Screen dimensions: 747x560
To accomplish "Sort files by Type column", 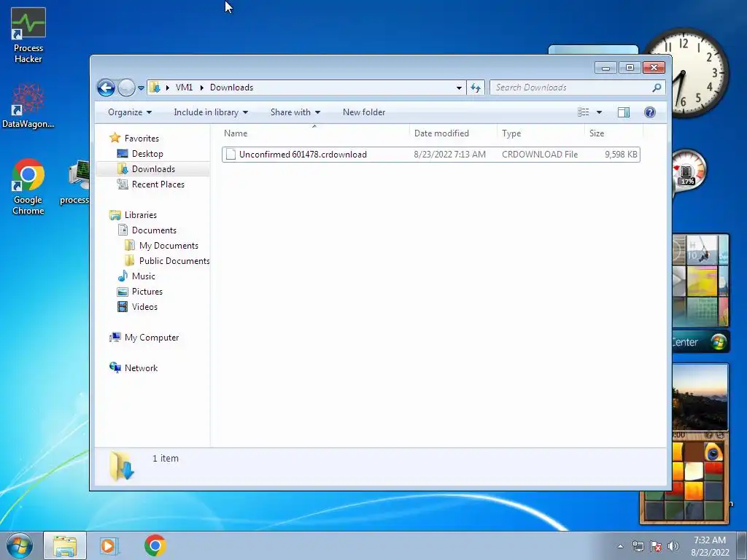I will tap(541, 133).
